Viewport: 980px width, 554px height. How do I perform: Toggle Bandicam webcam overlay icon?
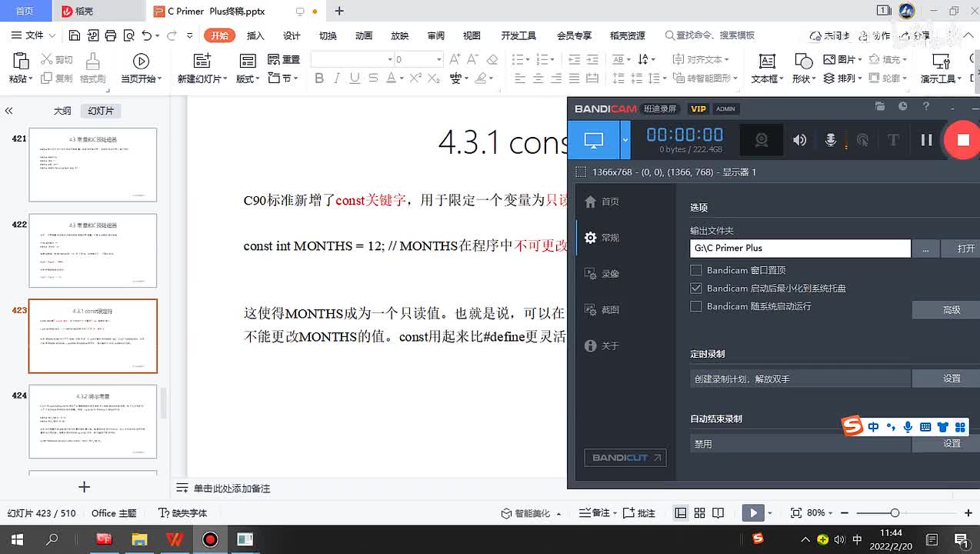(x=762, y=139)
